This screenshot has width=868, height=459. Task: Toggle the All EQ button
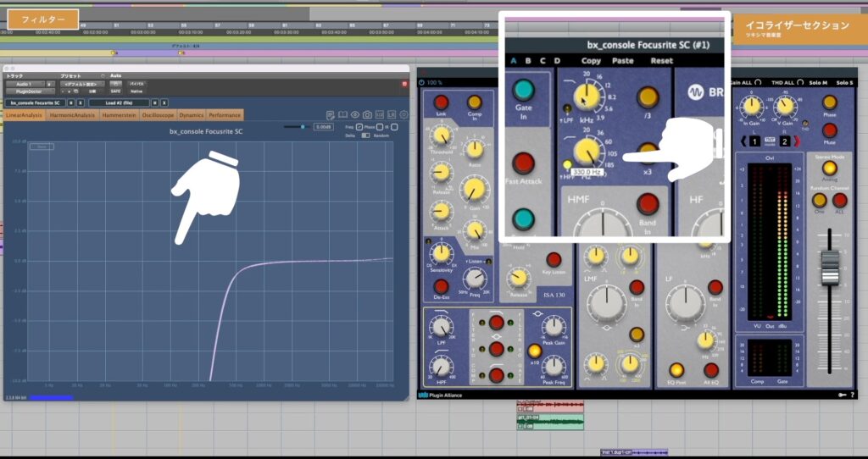coord(711,370)
